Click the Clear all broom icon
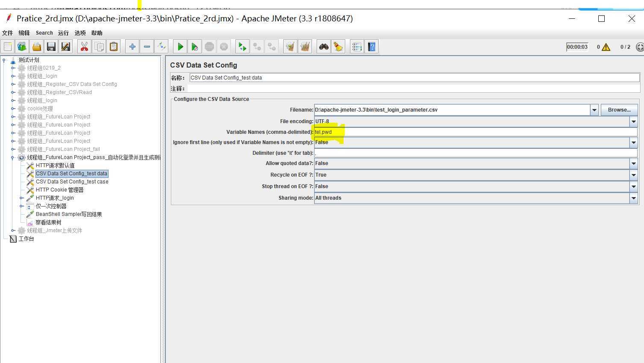This screenshot has height=363, width=644. click(338, 47)
